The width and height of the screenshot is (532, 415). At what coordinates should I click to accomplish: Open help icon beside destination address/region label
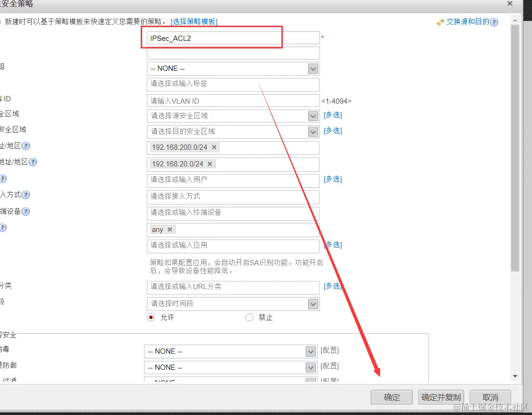click(33, 162)
